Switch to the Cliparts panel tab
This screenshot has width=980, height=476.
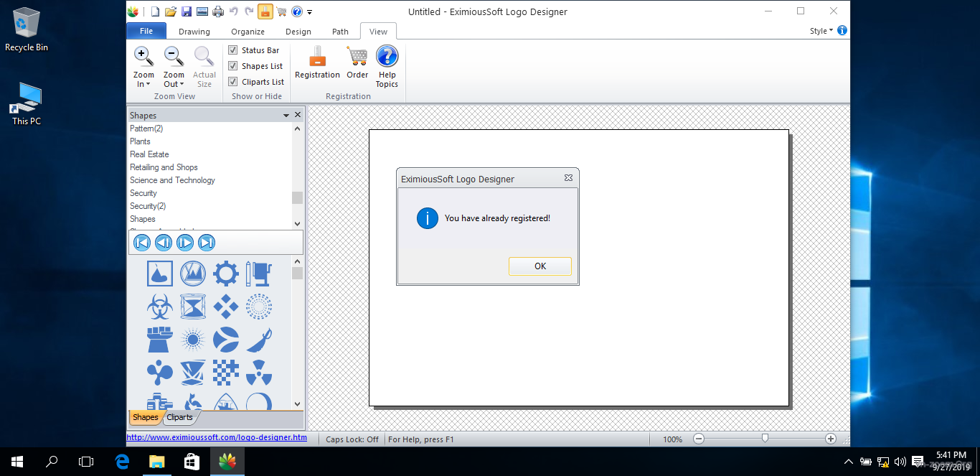click(x=180, y=417)
